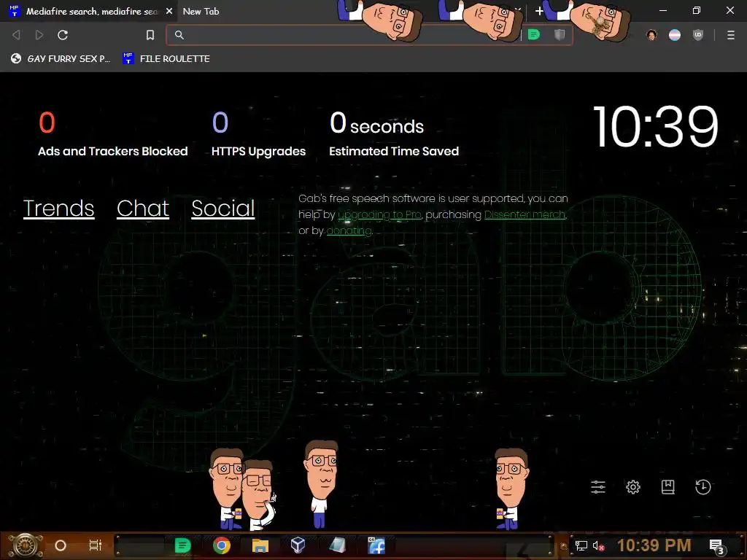Go forward using the forward arrow

(39, 35)
